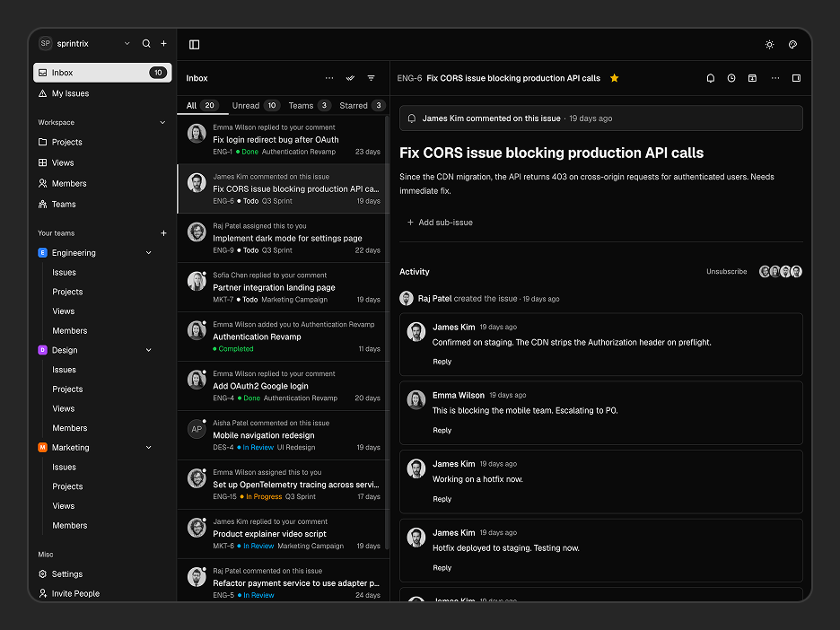Open issue more actions ellipsis
Screen dimensions: 840x630
tap(775, 78)
